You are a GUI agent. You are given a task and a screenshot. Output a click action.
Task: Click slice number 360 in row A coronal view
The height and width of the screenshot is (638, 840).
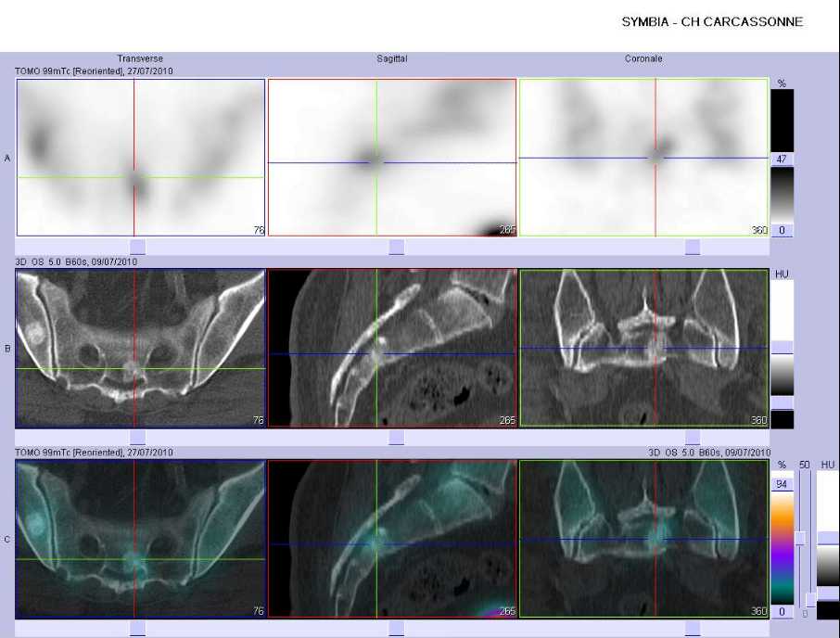coord(759,230)
